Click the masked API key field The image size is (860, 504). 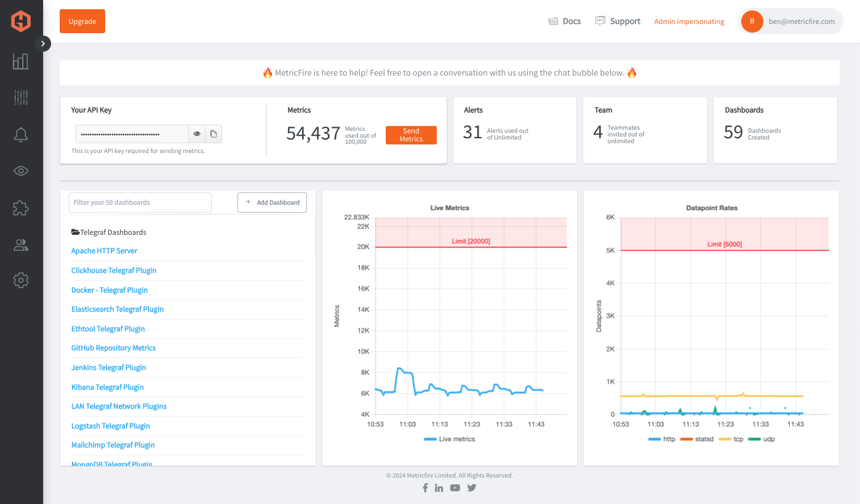point(132,134)
